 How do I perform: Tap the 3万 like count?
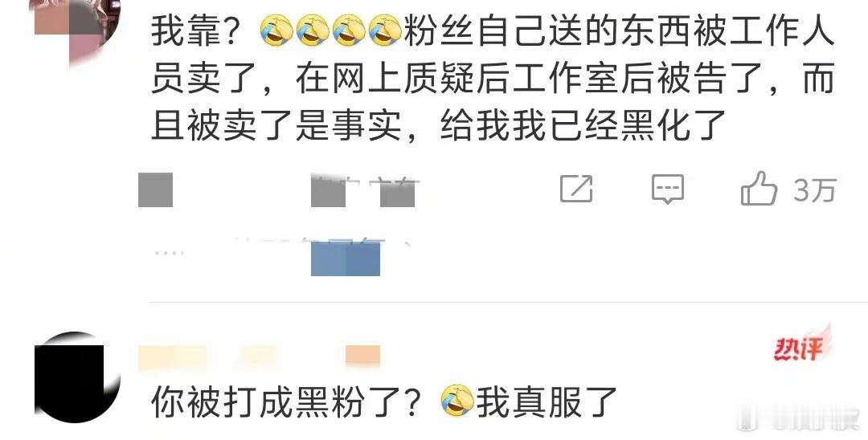[814, 190]
